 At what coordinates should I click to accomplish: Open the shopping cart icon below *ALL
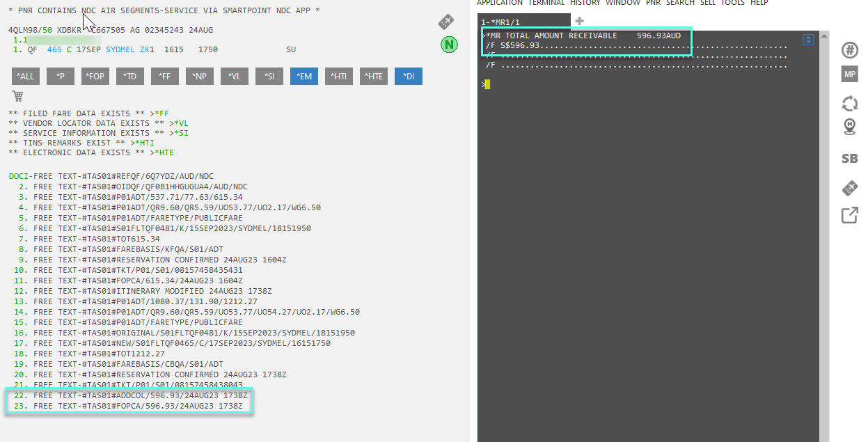[x=17, y=95]
